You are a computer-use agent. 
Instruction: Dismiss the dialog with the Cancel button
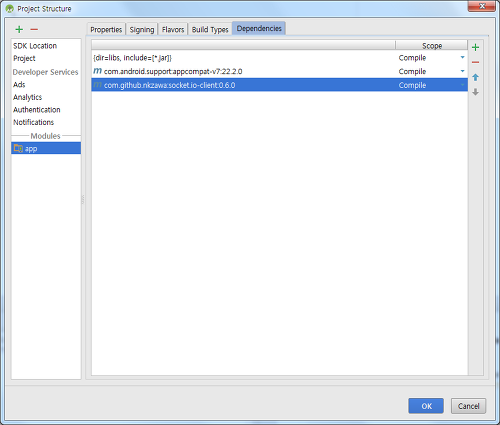coord(468,406)
